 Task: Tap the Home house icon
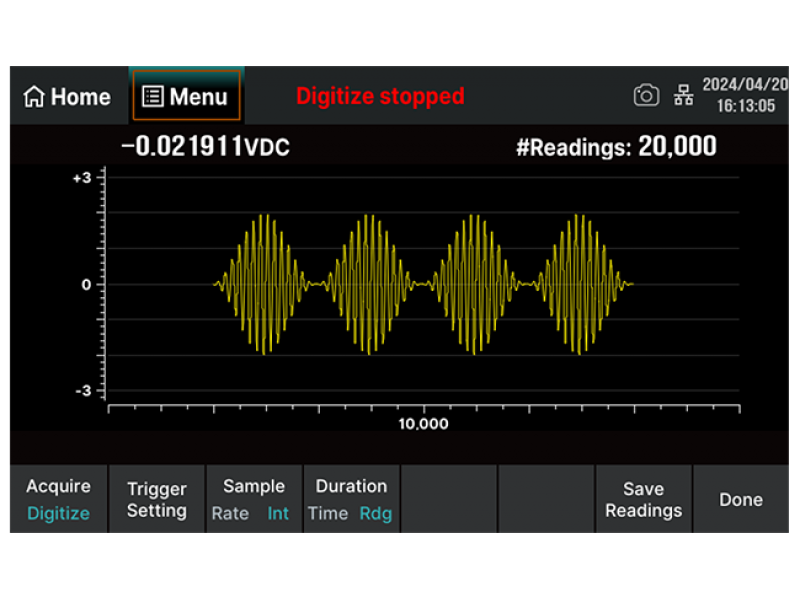[x=34, y=97]
